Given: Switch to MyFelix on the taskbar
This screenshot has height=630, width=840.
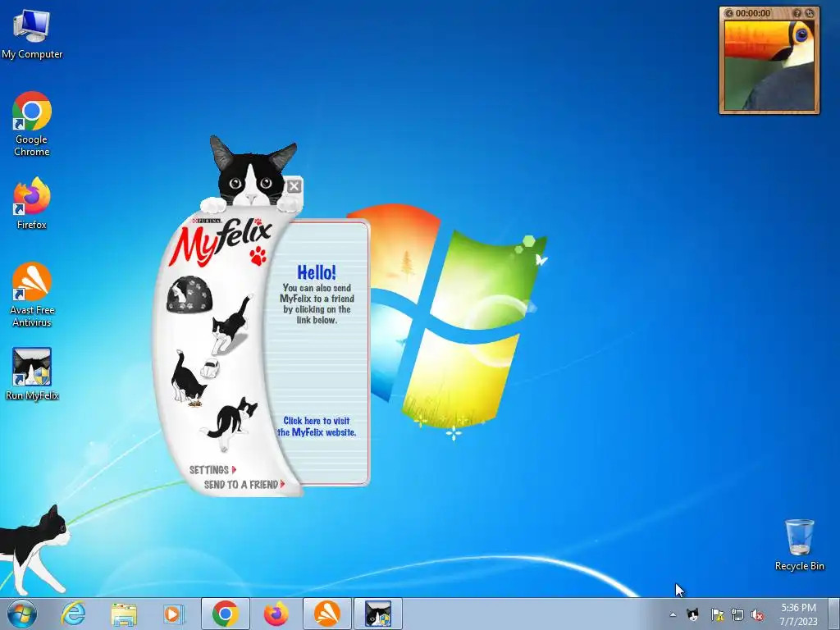Looking at the screenshot, I should coord(377,614).
